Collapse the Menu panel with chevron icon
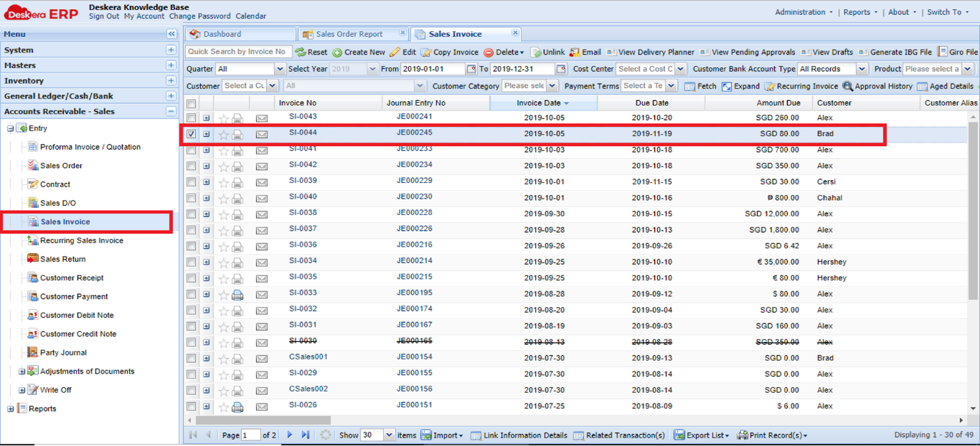 (172, 34)
